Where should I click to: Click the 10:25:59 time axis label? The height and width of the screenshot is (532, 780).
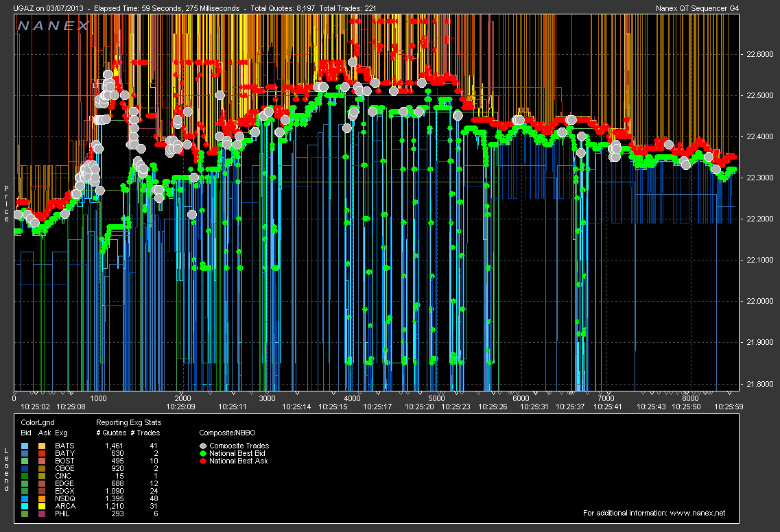click(x=729, y=407)
